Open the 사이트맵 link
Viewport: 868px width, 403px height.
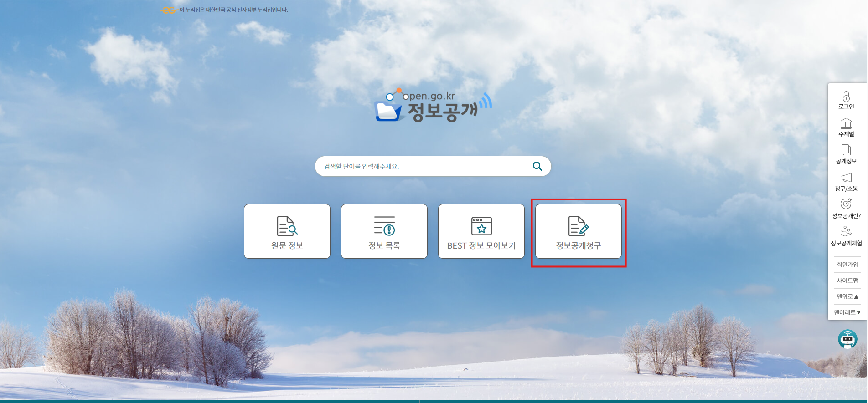point(847,281)
